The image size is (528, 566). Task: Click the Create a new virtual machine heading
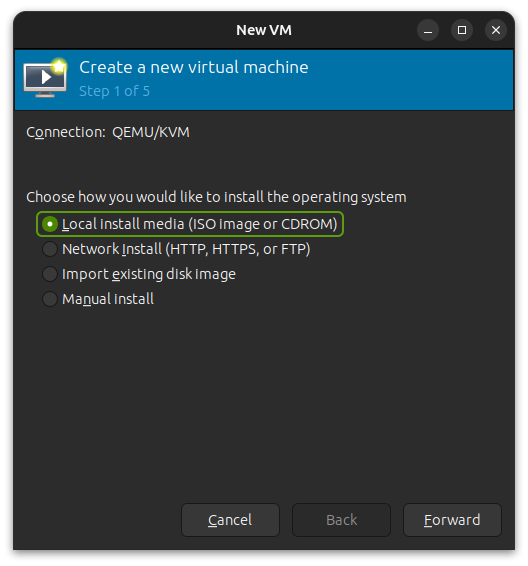pos(194,67)
